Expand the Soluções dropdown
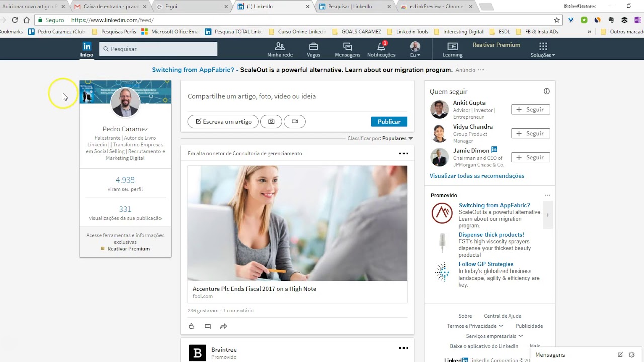 click(543, 50)
